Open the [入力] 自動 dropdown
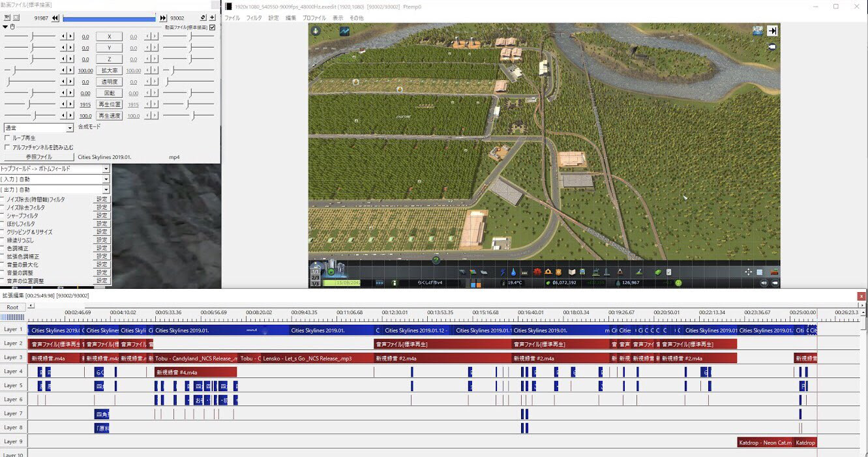 click(55, 179)
